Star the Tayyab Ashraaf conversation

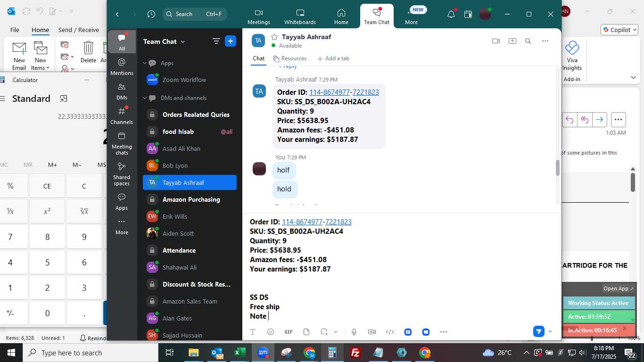coord(274,37)
